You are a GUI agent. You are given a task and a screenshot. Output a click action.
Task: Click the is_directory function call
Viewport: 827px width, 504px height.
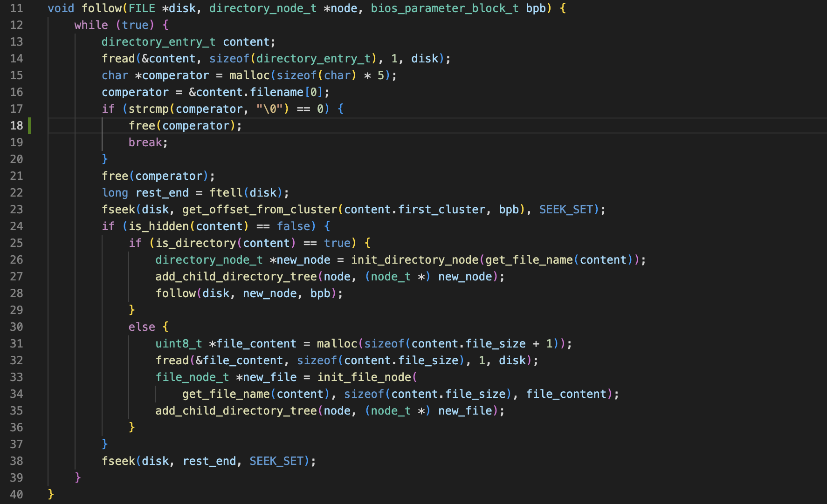[196, 243]
